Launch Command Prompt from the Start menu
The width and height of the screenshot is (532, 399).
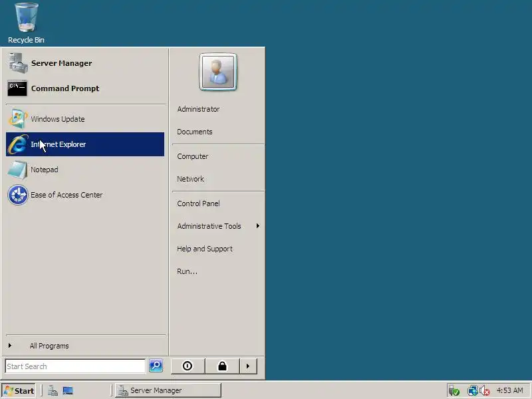(x=85, y=88)
